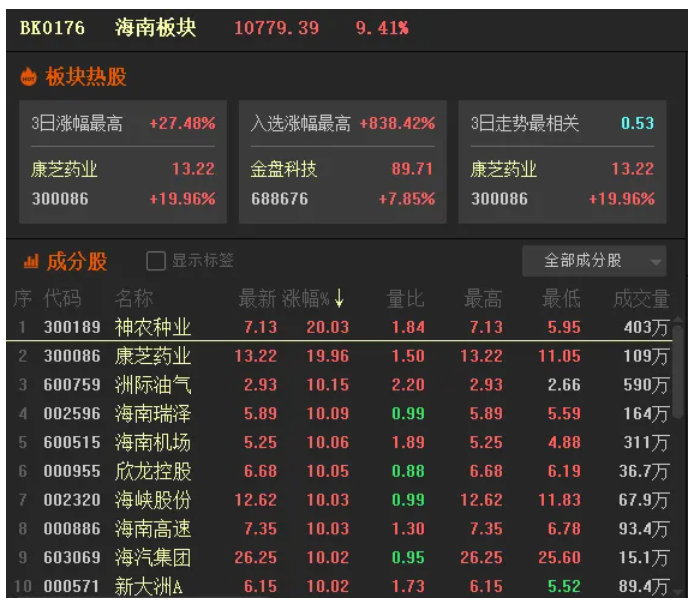Click the flame icon beside 板块热股

click(28, 77)
